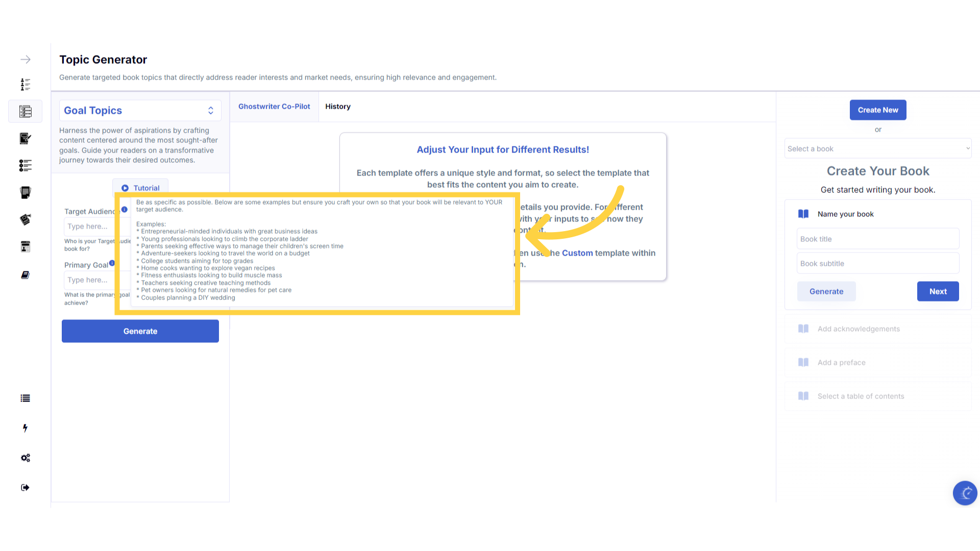980x551 pixels.
Task: Click Target Audience info icon
Action: pyautogui.click(x=124, y=210)
